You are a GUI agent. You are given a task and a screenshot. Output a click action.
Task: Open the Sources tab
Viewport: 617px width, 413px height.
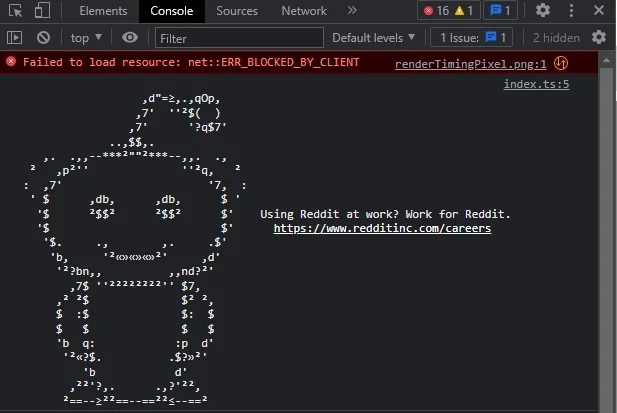237,11
